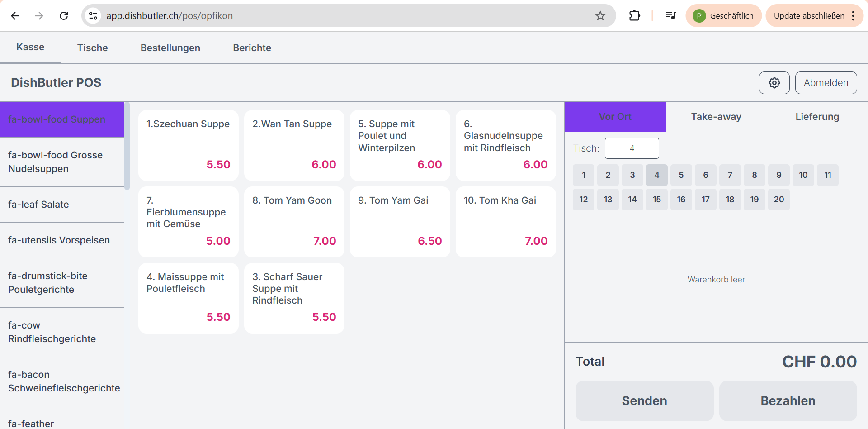Reload the page with refresh icon

click(x=64, y=16)
